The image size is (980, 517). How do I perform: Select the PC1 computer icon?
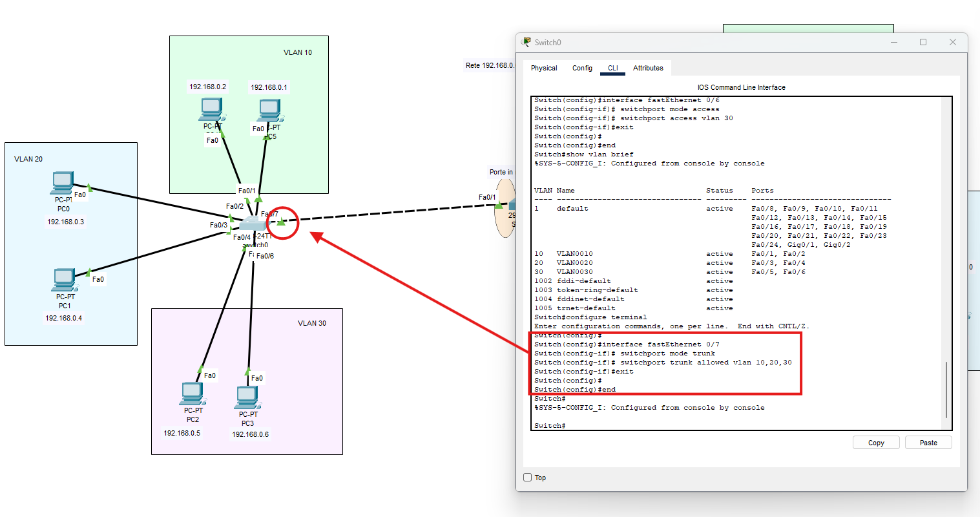tap(64, 280)
